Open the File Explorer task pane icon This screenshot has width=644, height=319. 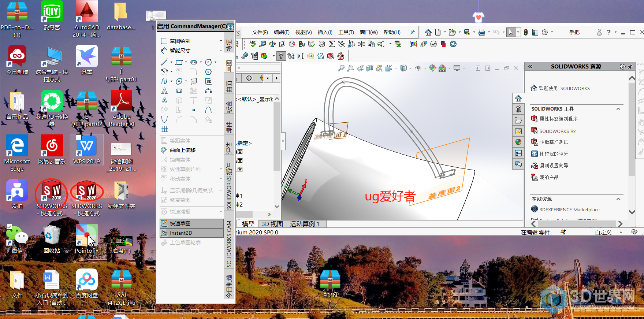[518, 120]
